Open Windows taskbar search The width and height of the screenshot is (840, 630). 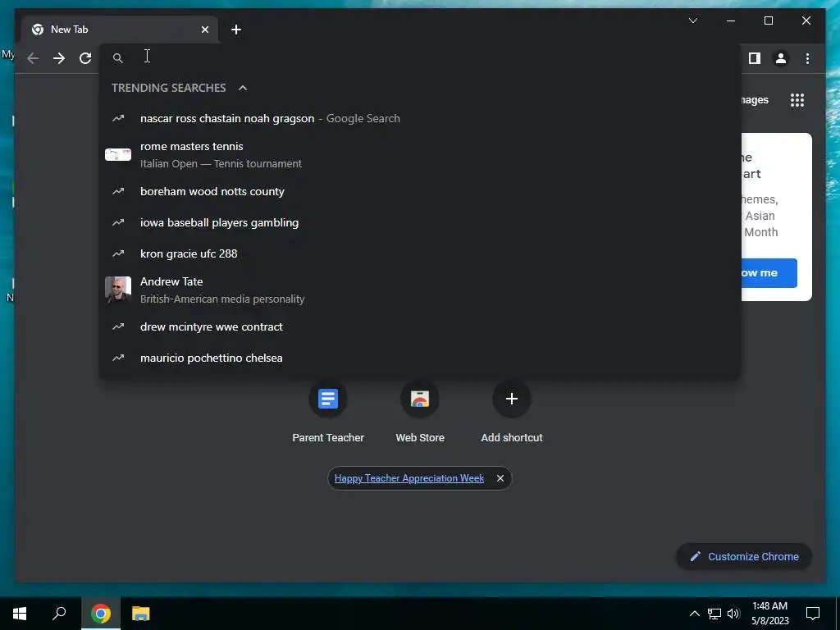click(x=59, y=614)
